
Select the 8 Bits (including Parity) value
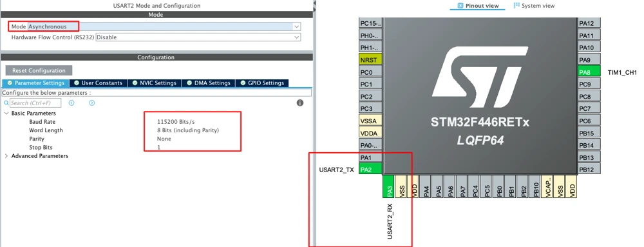[188, 130]
